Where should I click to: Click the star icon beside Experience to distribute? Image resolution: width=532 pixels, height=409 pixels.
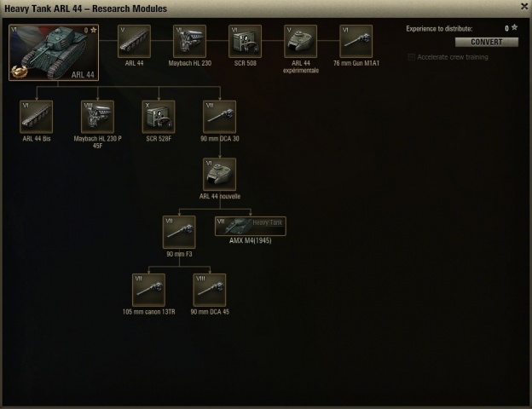tap(515, 27)
